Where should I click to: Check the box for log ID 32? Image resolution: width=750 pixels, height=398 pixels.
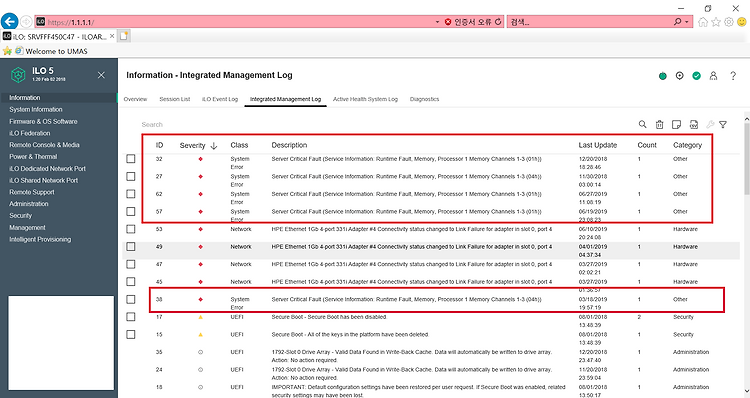[x=131, y=159]
